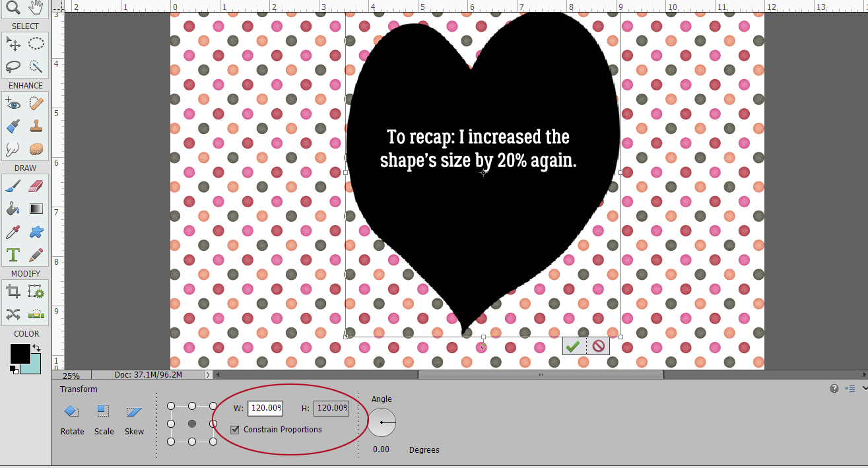Select the Zoom magnifier tool
The width and height of the screenshot is (868, 468).
13,7
